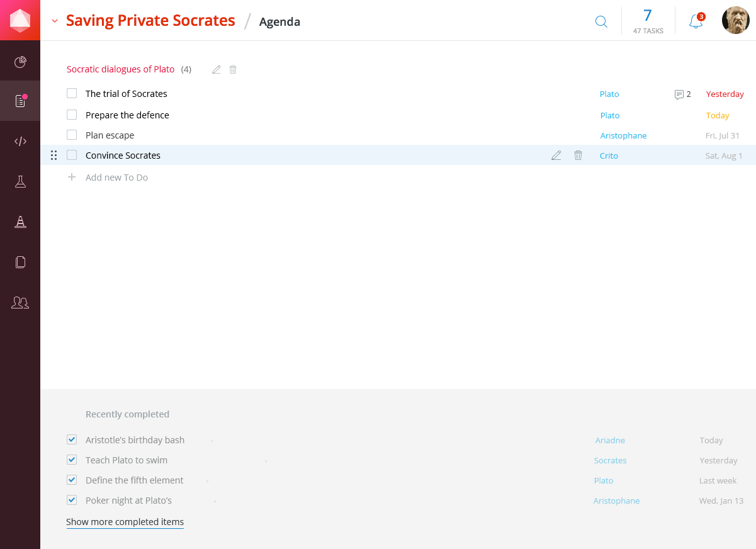Click the search magnifier icon
Viewport: 756px width, 549px height.
(601, 21)
